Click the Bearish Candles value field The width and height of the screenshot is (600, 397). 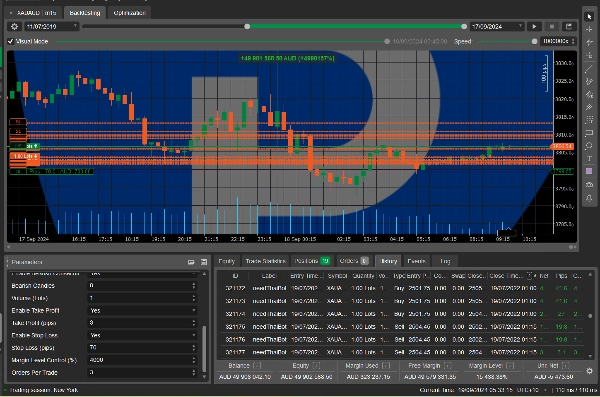pyautogui.click(x=142, y=286)
